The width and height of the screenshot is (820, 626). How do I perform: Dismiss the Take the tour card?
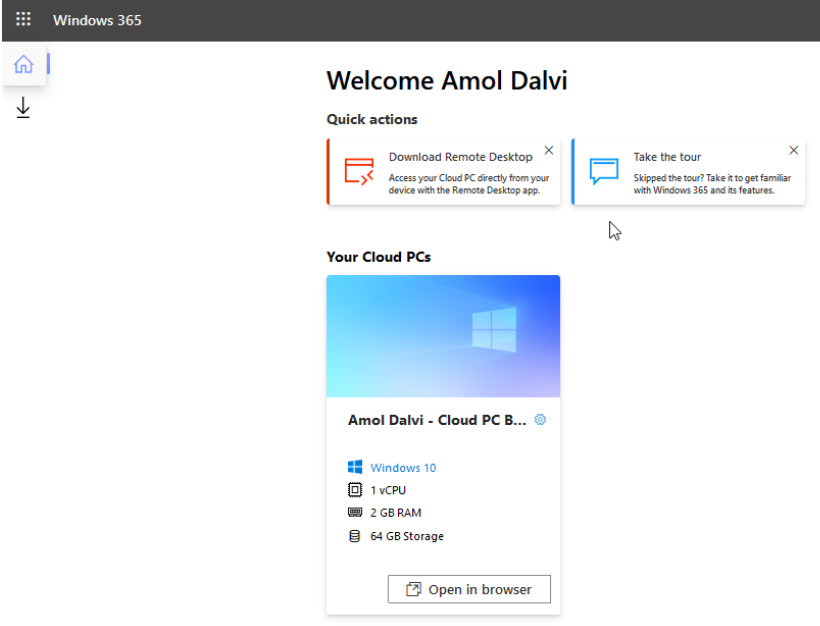[x=793, y=149]
